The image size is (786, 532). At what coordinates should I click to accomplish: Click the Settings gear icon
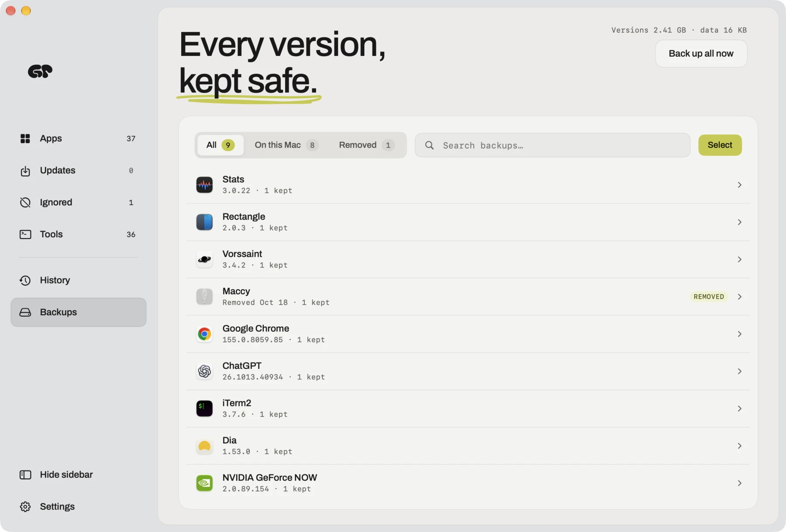[x=25, y=507]
